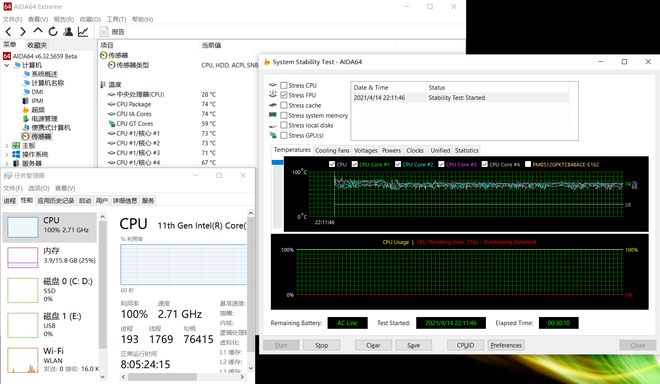The height and width of the screenshot is (384, 660).
Task: Click the AIDA64 v6.32.5659 Beta root node
Action: click(44, 56)
